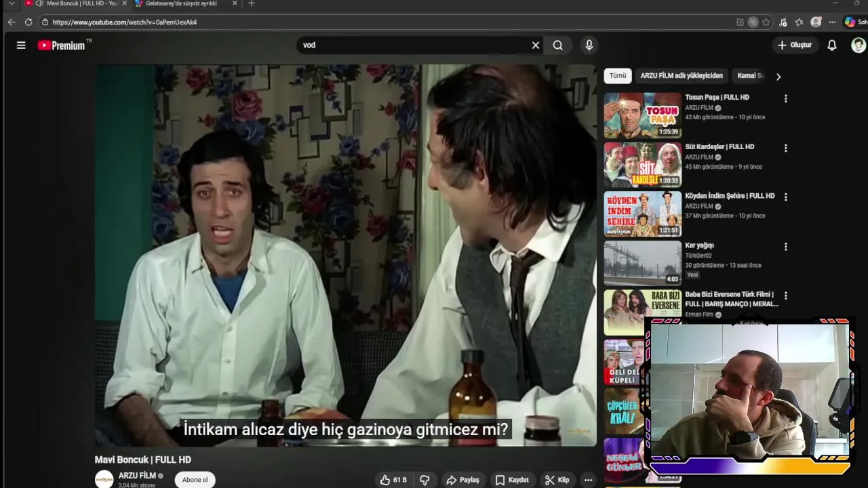Close the Mavi Boncuk tab
868x488 pixels.
coord(124,3)
